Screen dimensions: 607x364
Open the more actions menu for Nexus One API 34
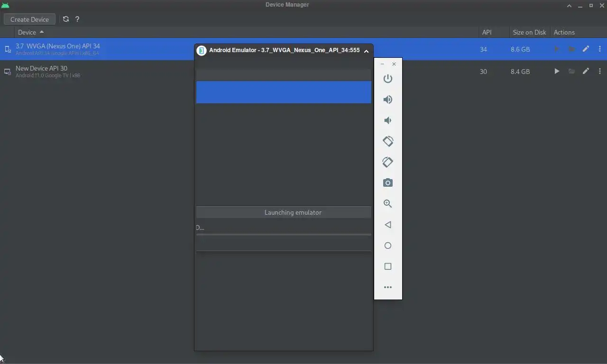(x=600, y=49)
